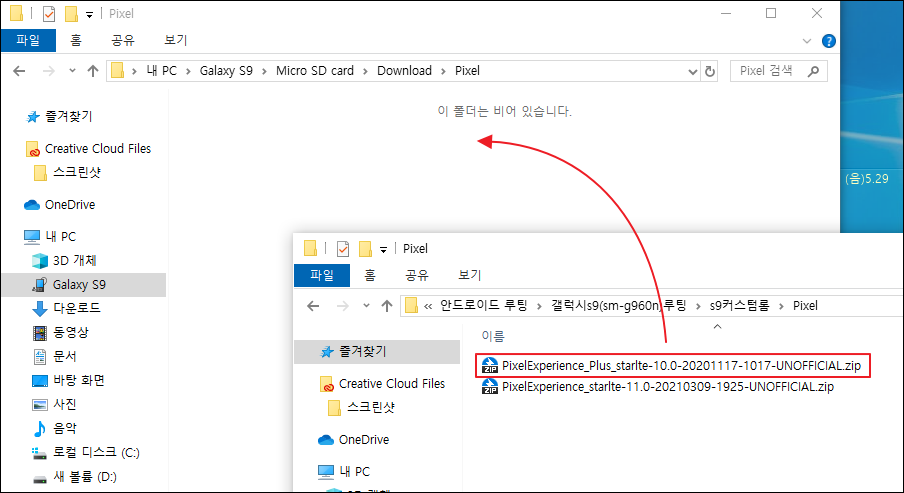Open 문서 folder in the sidebar
904x493 pixels.
tap(65, 357)
